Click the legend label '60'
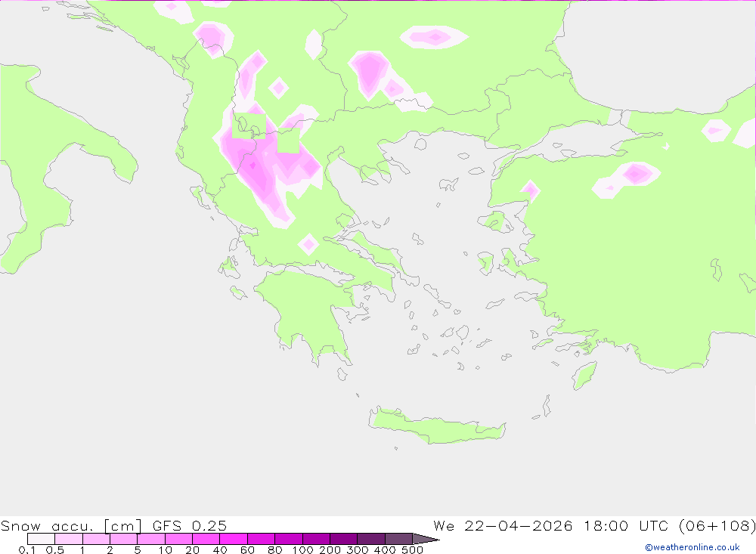The image size is (756, 554). [247, 549]
